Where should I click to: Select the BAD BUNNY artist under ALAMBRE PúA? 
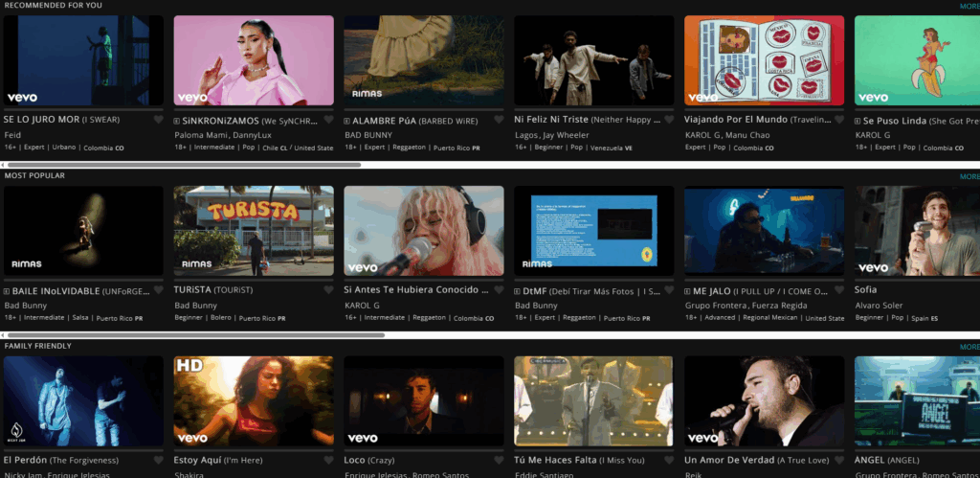[x=368, y=134]
